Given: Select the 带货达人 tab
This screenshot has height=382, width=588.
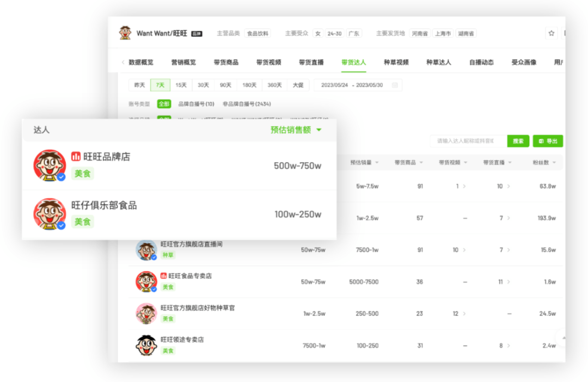Looking at the screenshot, I should [354, 62].
